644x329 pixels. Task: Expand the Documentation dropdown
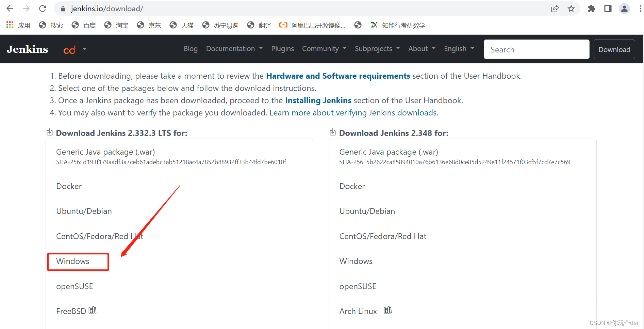pos(234,49)
